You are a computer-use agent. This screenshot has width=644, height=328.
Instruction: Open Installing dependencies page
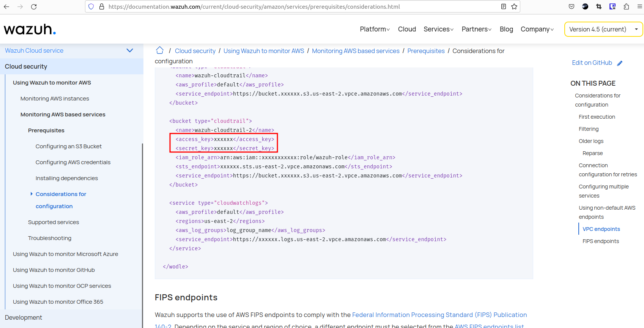(67, 178)
